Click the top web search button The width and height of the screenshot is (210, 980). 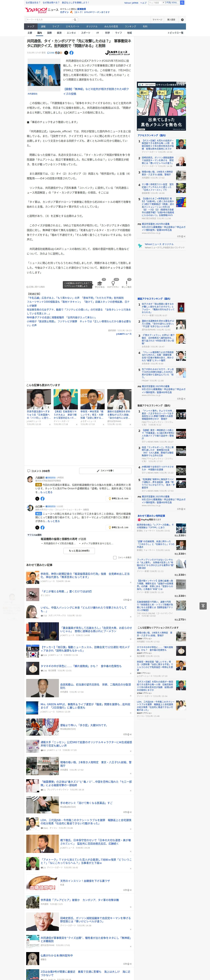[x=182, y=3]
